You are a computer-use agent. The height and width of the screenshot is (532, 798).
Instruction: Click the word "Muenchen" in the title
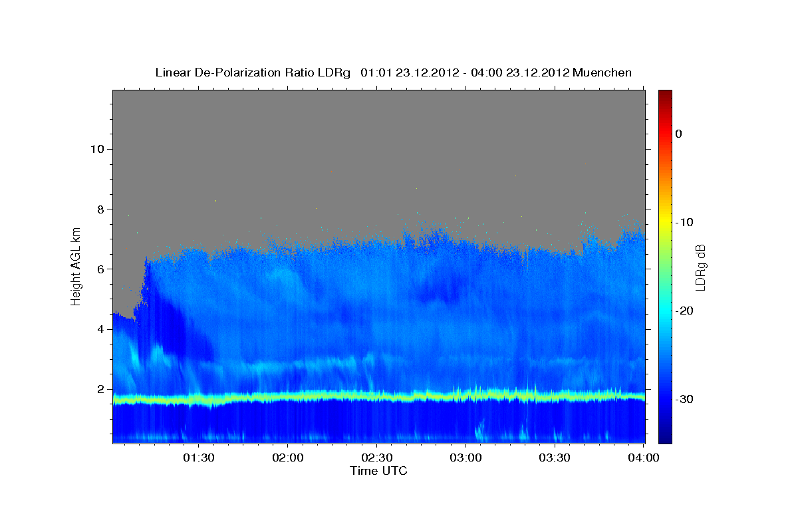tap(603, 72)
